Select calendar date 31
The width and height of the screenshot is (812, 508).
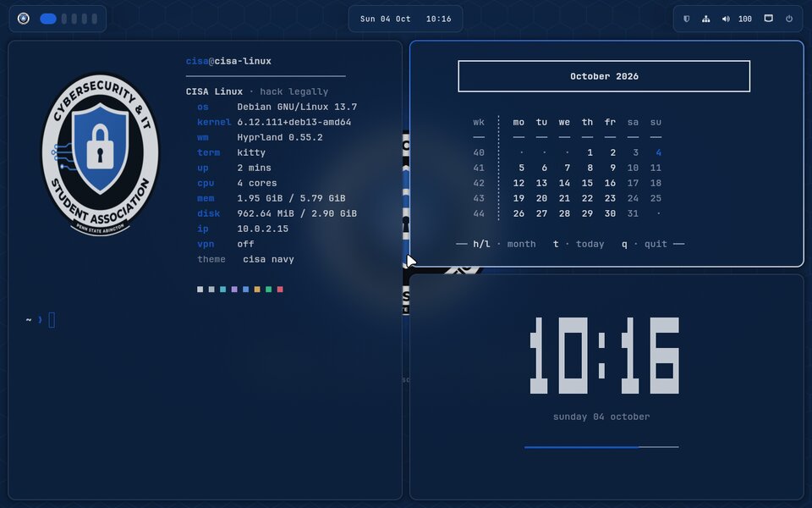click(x=633, y=213)
